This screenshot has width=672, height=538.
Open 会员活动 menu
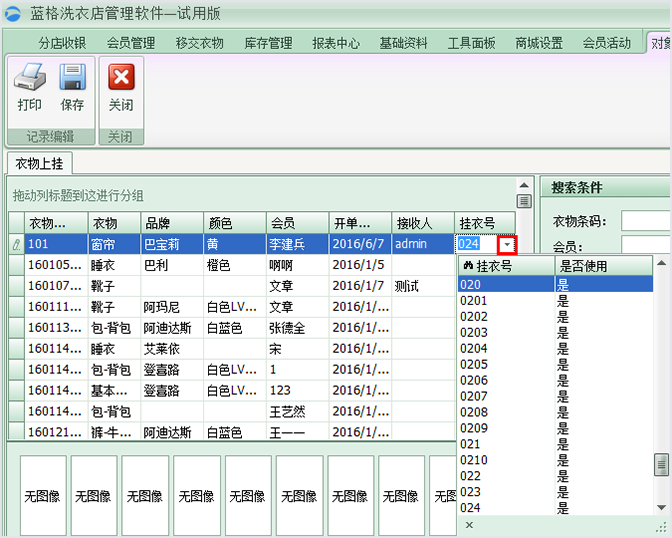(x=606, y=43)
